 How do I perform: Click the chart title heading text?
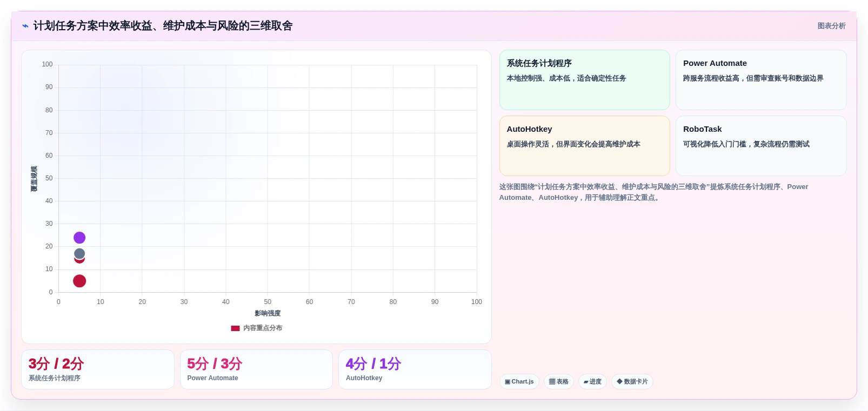[163, 26]
